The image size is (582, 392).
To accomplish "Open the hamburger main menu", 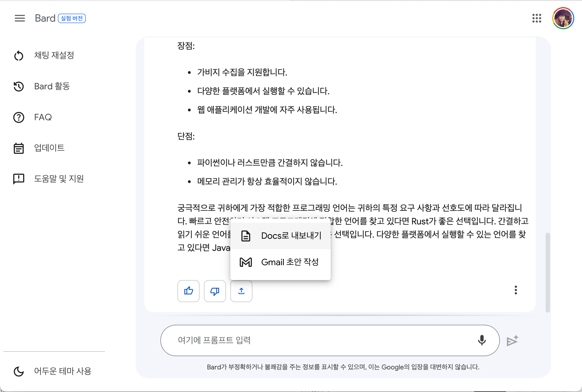I will [x=20, y=18].
